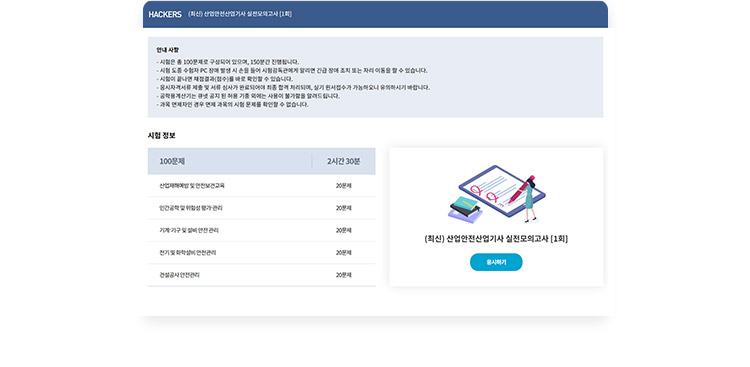The width and height of the screenshot is (750, 367).
Task: Click the HACKERS logo in header
Action: (165, 14)
